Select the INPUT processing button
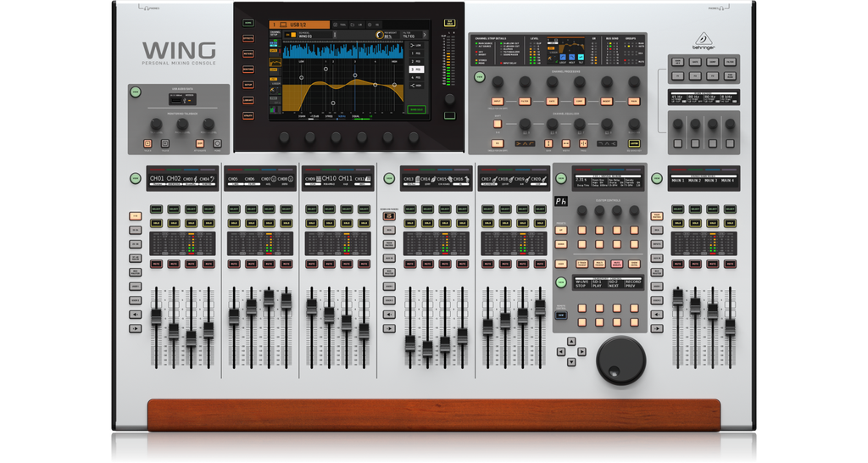The width and height of the screenshot is (868, 463). click(x=497, y=102)
